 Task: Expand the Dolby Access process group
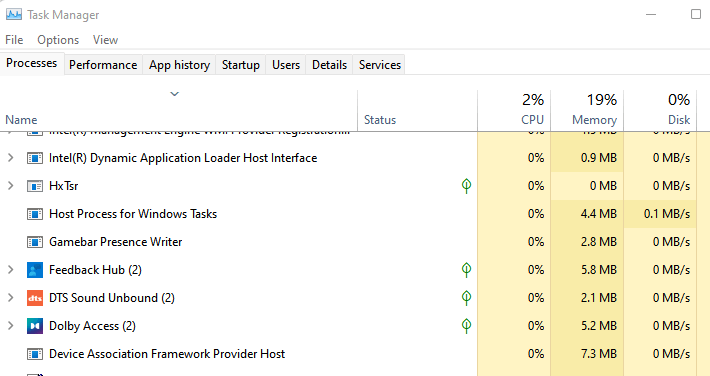(10, 326)
